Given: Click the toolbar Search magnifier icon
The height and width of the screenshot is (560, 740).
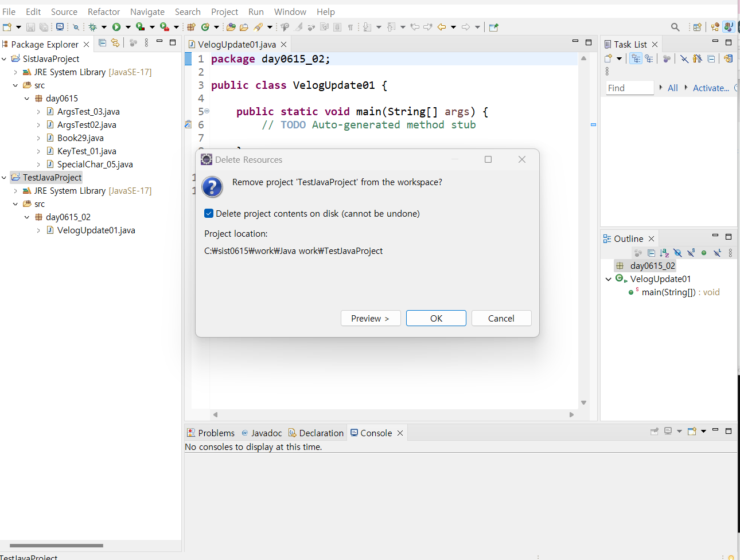Looking at the screenshot, I should tap(675, 27).
